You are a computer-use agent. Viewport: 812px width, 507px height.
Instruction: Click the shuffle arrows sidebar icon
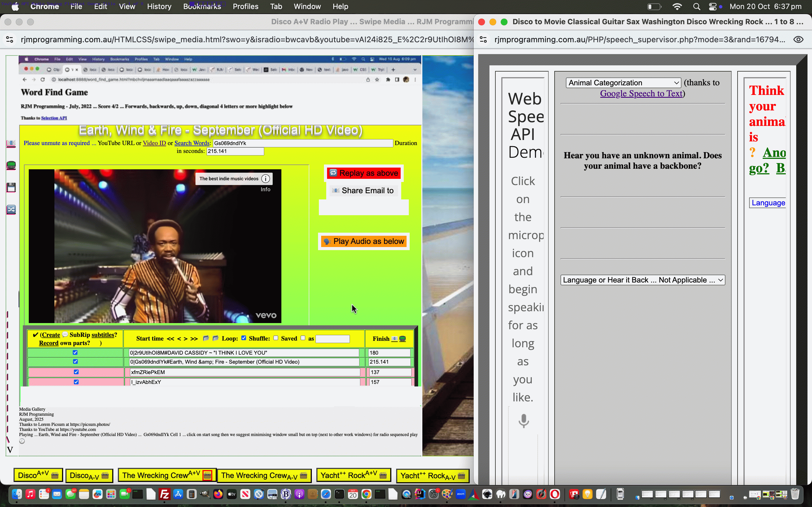click(11, 210)
